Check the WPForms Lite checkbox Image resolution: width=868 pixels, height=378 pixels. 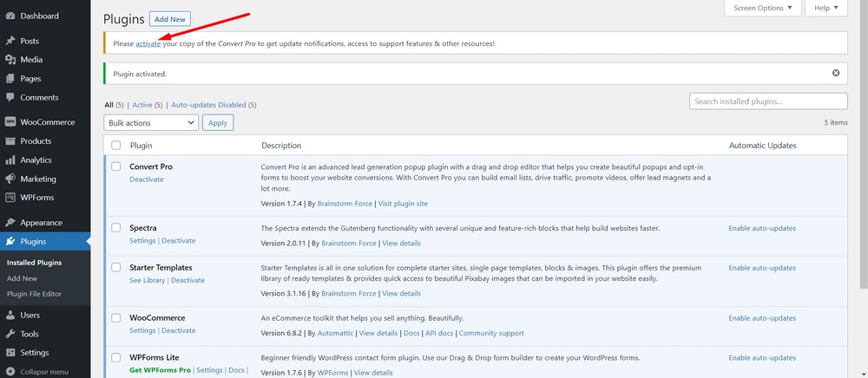click(x=115, y=357)
